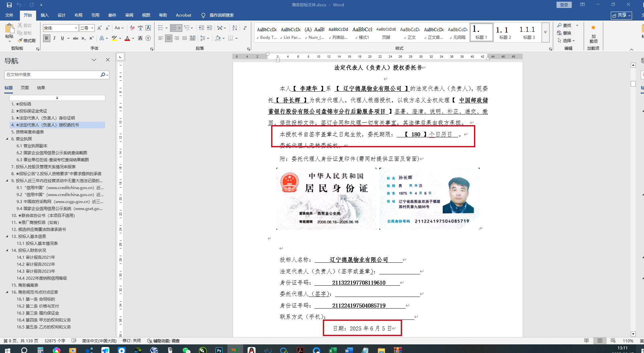Image resolution: width=644 pixels, height=353 pixels.
Task: Apply subscript formatting
Action: pyautogui.click(x=84, y=38)
